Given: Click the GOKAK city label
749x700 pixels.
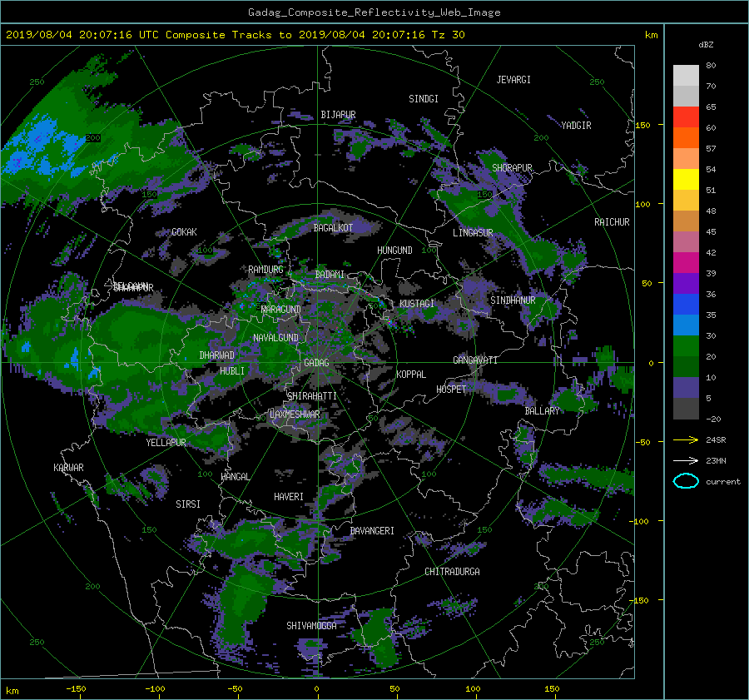Looking at the screenshot, I should pos(184,232).
